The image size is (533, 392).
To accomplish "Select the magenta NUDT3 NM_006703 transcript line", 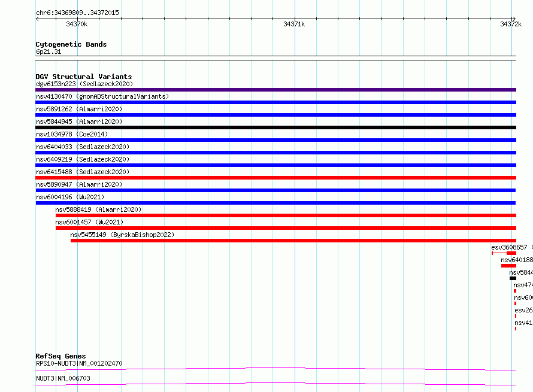I will [x=275, y=384].
